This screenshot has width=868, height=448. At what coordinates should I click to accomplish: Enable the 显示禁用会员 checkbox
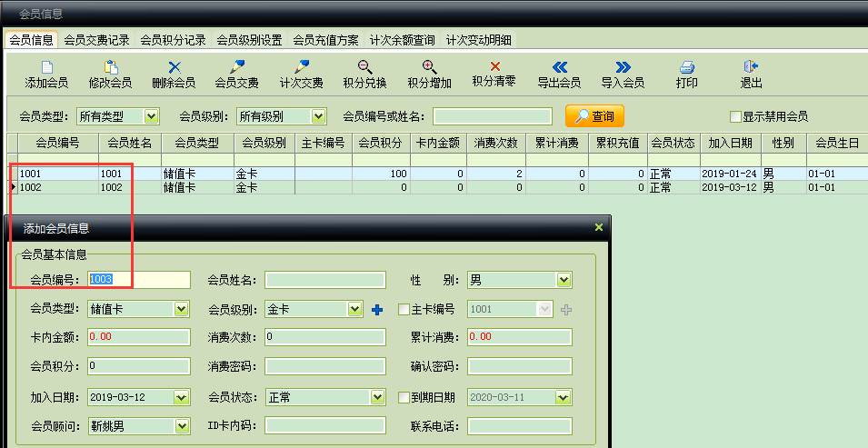click(735, 117)
